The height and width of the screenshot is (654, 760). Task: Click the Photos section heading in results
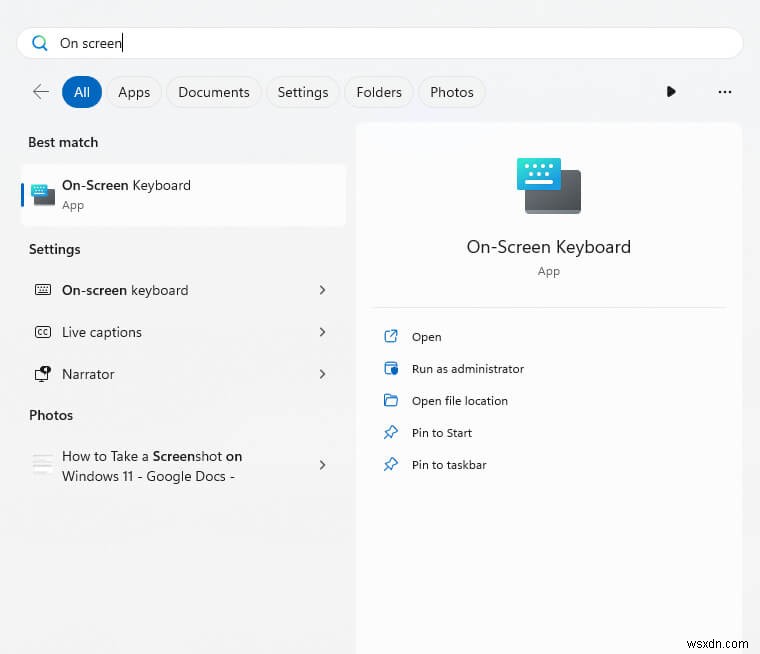coord(51,415)
